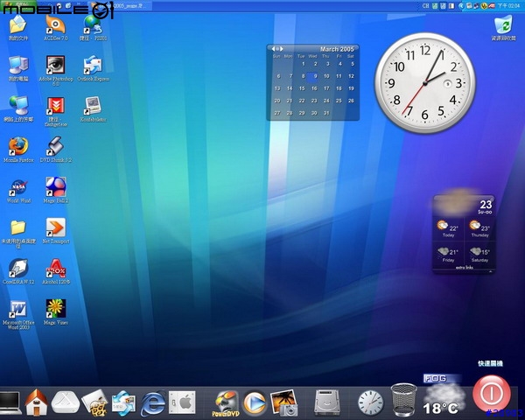
Task: Click the Thursday 23° forecast cell
Action: click(x=479, y=228)
